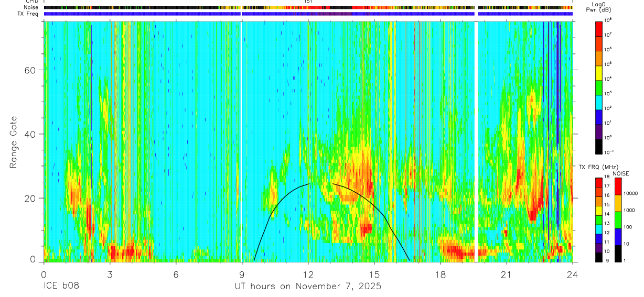This screenshot has height=297, width=644.
Task: Click the red high-power patch near 15 UT, gate 10
Action: 366,228
